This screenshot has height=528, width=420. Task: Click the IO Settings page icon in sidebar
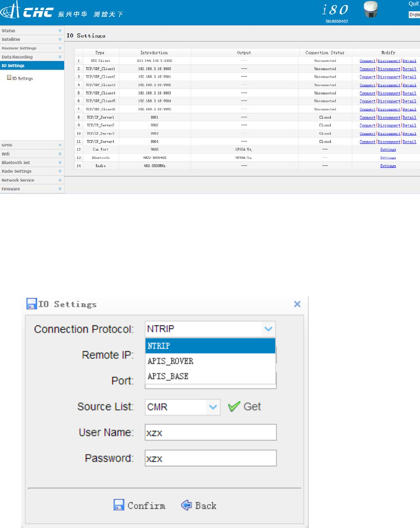(x=9, y=78)
